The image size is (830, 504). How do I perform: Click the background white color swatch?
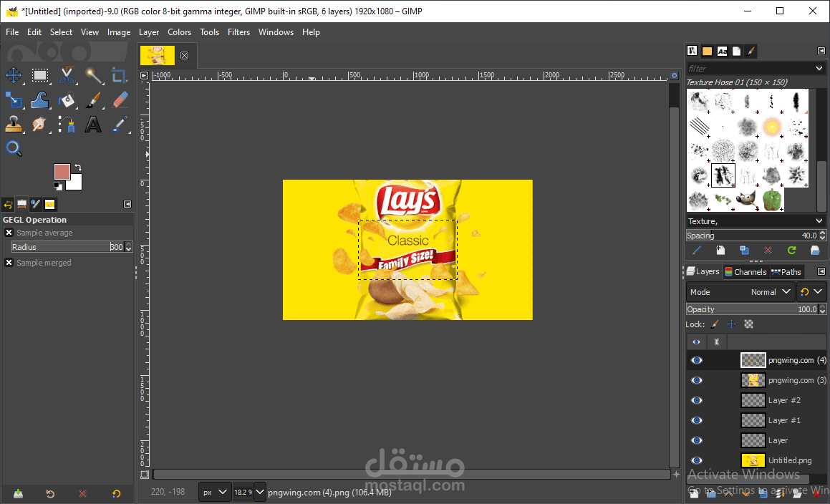[x=76, y=183]
